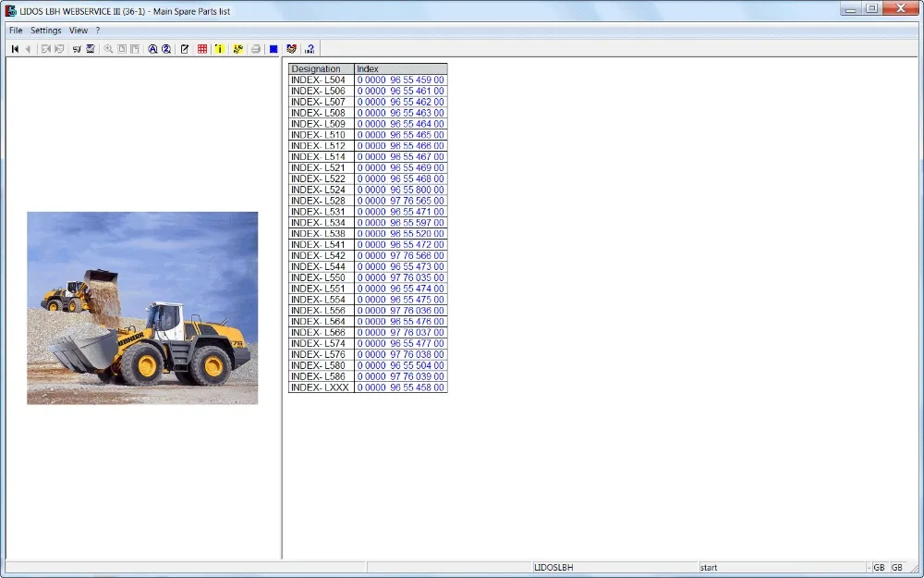Open index number for INDEX- L510
924x578 pixels.
tap(401, 134)
